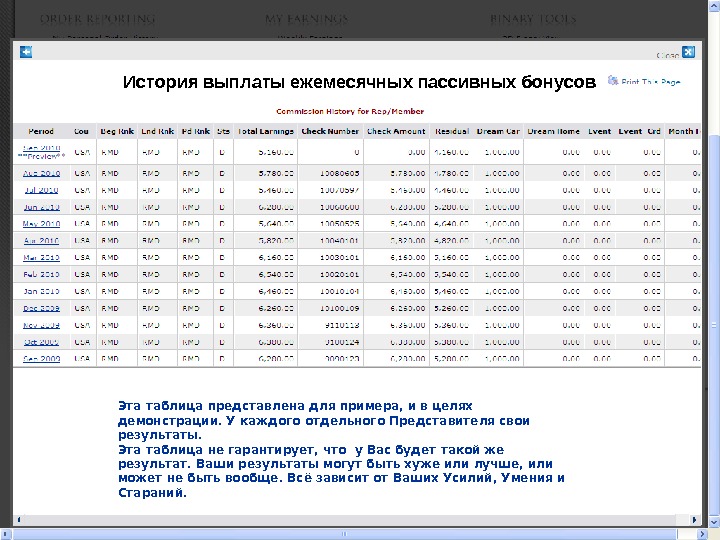Select check number 9110113
This screenshot has width=720, height=540.
[342, 325]
